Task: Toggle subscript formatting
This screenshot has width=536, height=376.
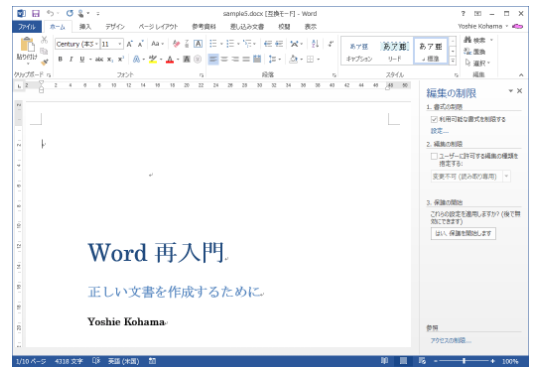Action: (110, 59)
